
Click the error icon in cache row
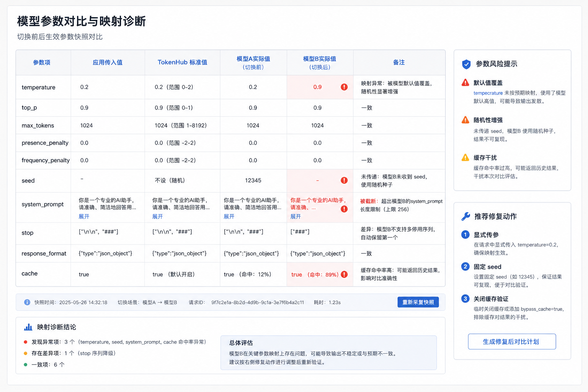pyautogui.click(x=344, y=274)
